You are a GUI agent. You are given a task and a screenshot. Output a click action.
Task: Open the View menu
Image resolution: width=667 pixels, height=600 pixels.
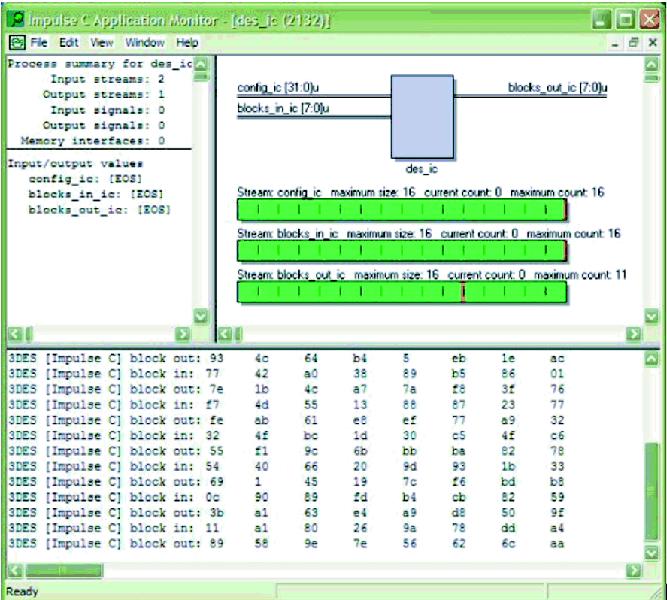102,43
